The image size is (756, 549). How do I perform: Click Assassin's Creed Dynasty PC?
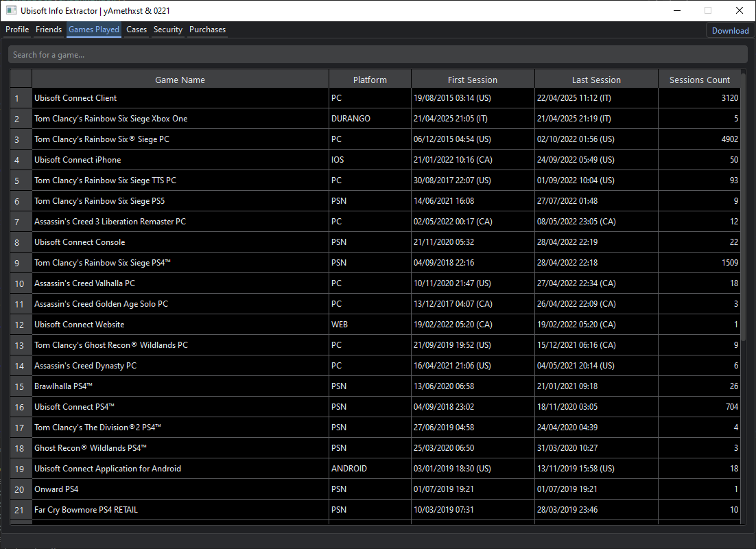click(x=180, y=365)
